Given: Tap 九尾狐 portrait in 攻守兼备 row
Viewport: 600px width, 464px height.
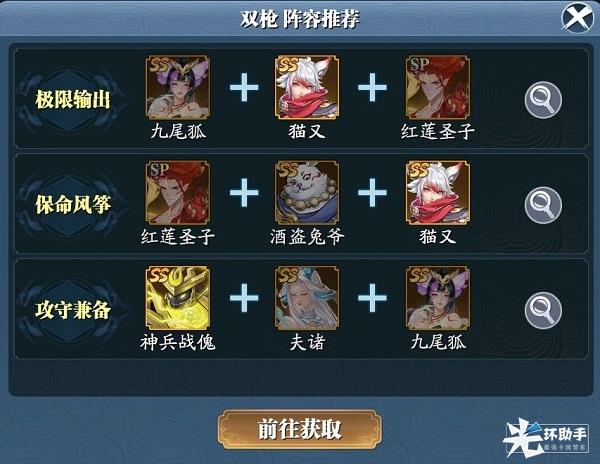Looking at the screenshot, I should (x=438, y=298).
